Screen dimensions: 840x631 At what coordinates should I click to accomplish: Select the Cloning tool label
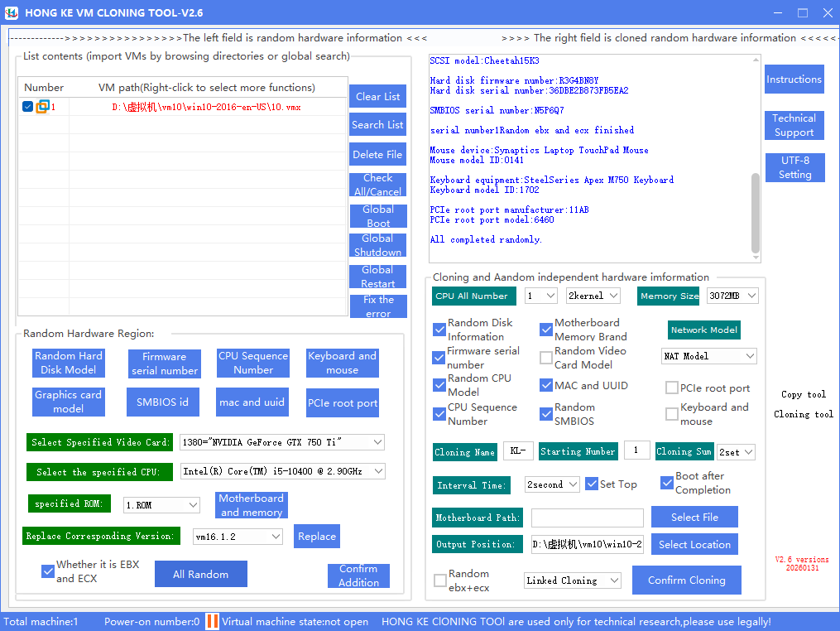pos(803,414)
